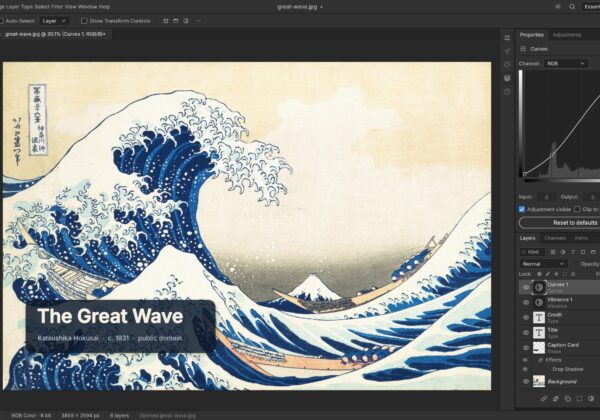The height and width of the screenshot is (420, 600).
Task: Click the second icon in collapsed panel strip
Action: 507,51
